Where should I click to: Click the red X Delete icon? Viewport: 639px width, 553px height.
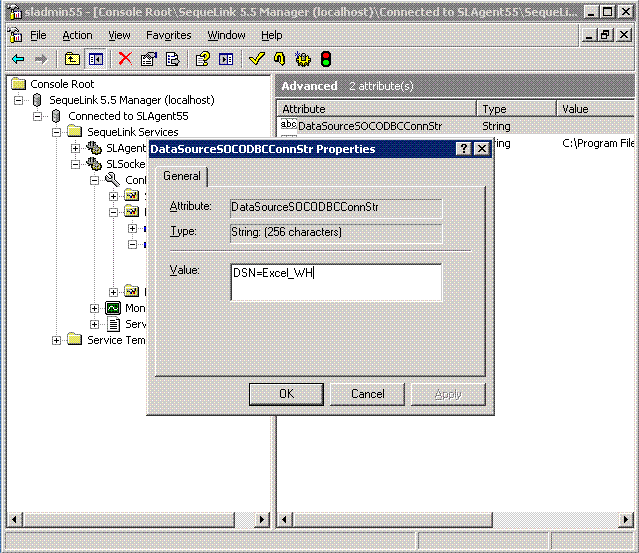[125, 59]
